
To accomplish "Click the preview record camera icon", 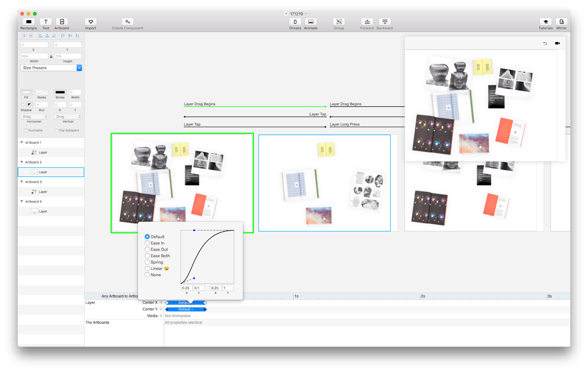I will [557, 43].
